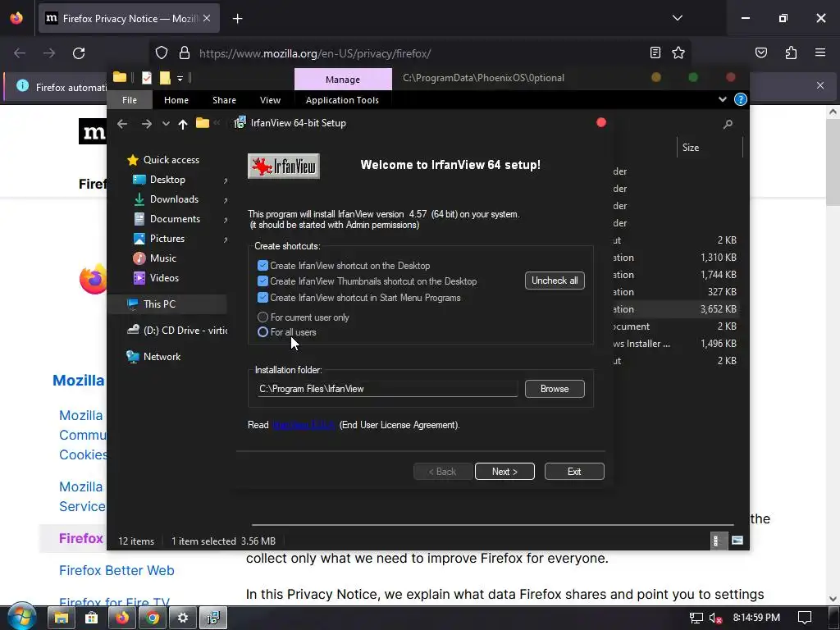Image resolution: width=840 pixels, height=630 pixels.
Task: Open Settings gear on taskbar
Action: 183,619
